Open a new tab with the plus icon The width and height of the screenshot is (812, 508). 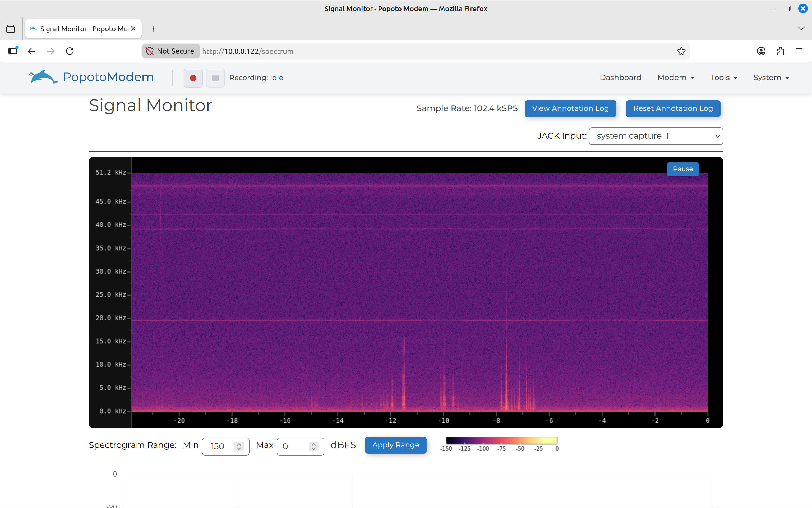pos(153,29)
